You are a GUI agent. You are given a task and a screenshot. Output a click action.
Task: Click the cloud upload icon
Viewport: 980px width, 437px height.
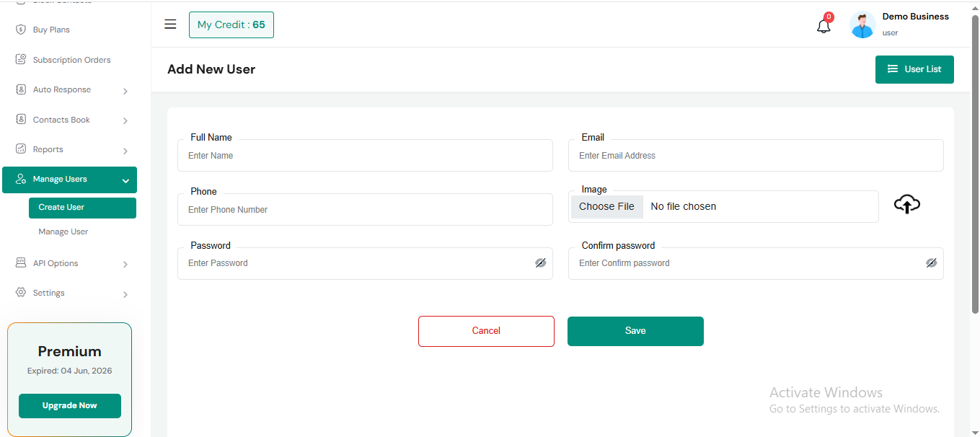pos(907,205)
